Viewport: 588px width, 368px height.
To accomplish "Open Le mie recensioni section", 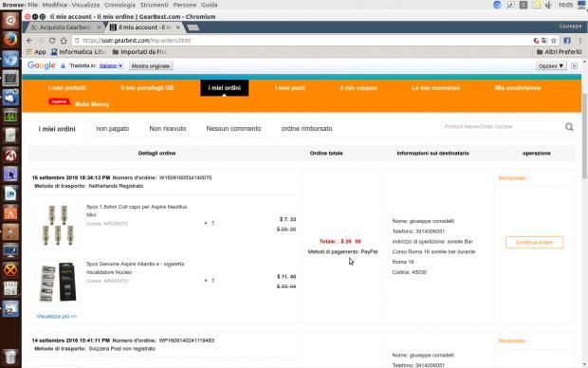I will [435, 88].
